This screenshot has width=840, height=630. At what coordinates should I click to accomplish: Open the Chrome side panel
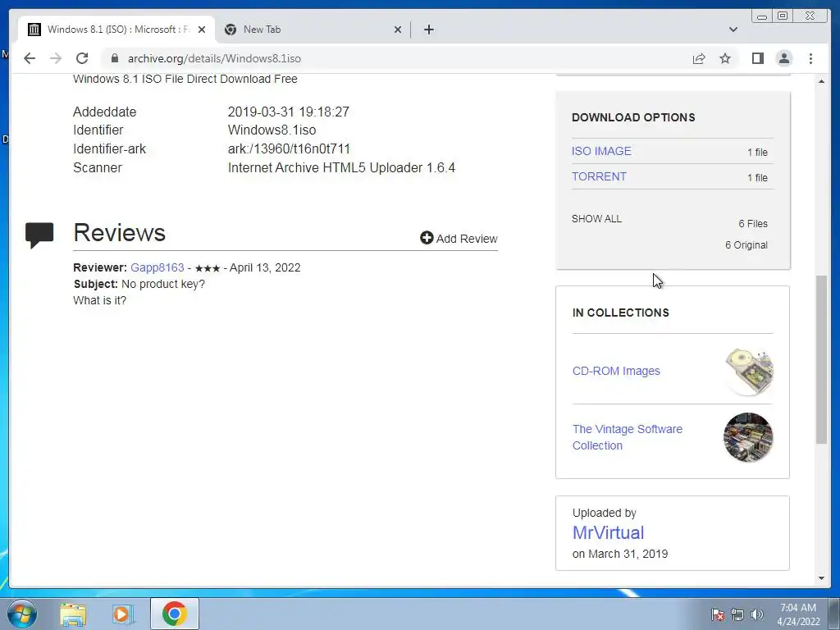point(757,58)
